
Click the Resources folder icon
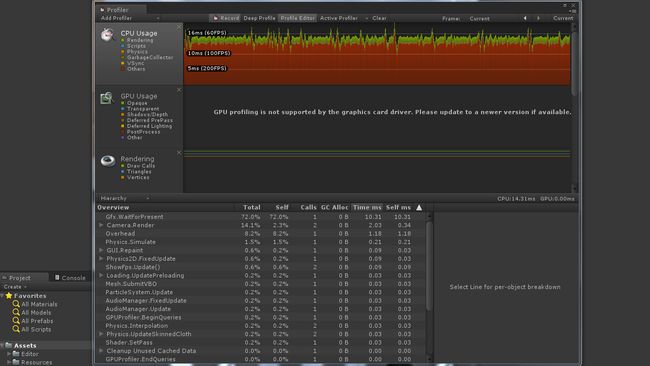pos(16,362)
